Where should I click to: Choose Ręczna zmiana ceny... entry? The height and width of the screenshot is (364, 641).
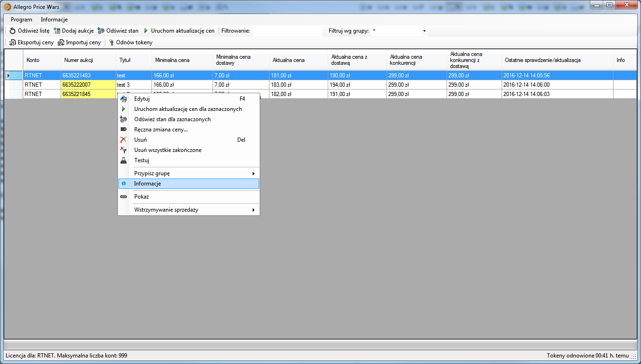coord(189,130)
